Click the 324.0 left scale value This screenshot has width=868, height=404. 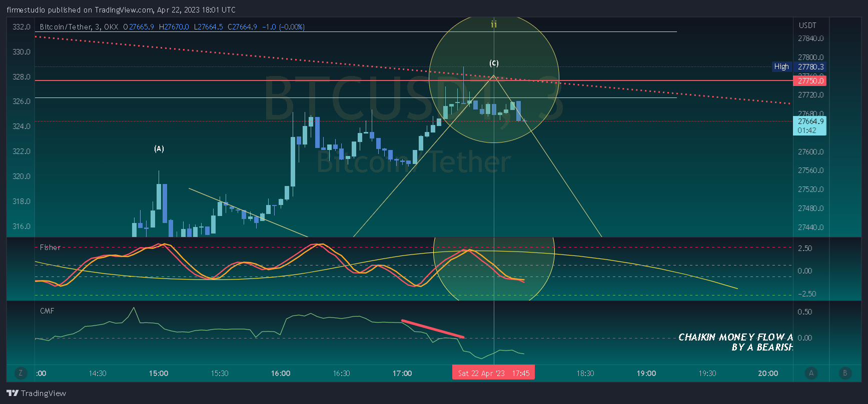(x=22, y=126)
